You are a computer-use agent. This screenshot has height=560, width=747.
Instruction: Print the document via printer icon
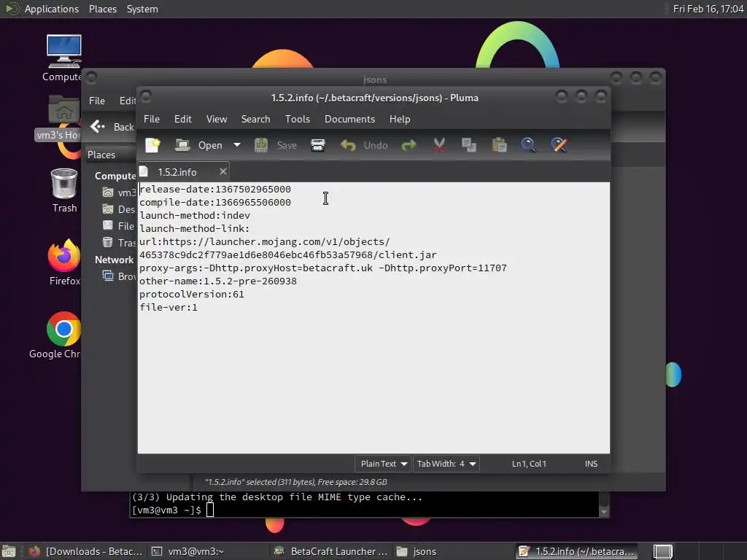(318, 145)
